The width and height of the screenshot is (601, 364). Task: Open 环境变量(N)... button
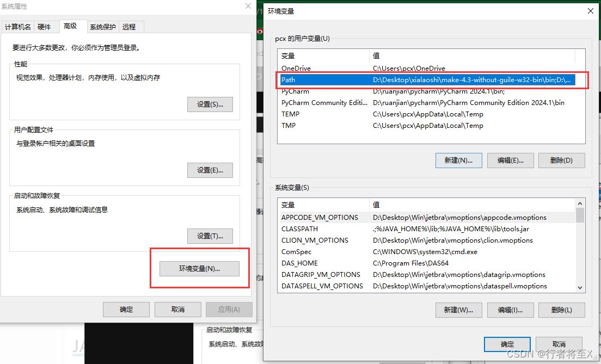coord(199,269)
